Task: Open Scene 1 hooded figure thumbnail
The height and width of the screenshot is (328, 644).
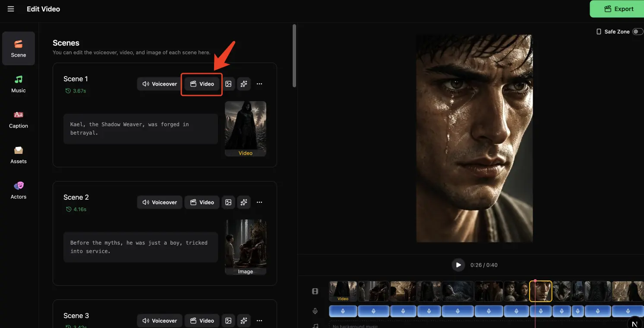Action: [x=246, y=129]
